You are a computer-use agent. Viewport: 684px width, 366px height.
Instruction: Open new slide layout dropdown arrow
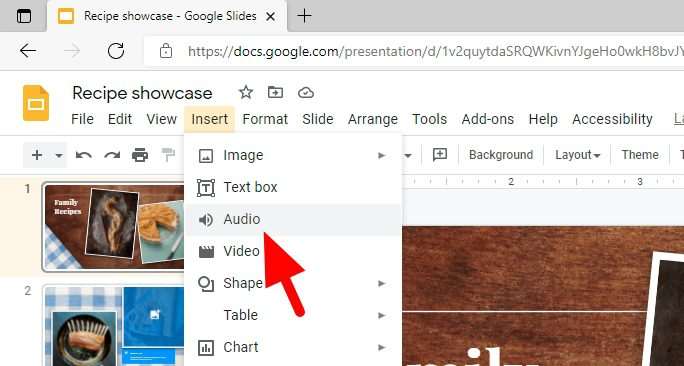(x=59, y=155)
